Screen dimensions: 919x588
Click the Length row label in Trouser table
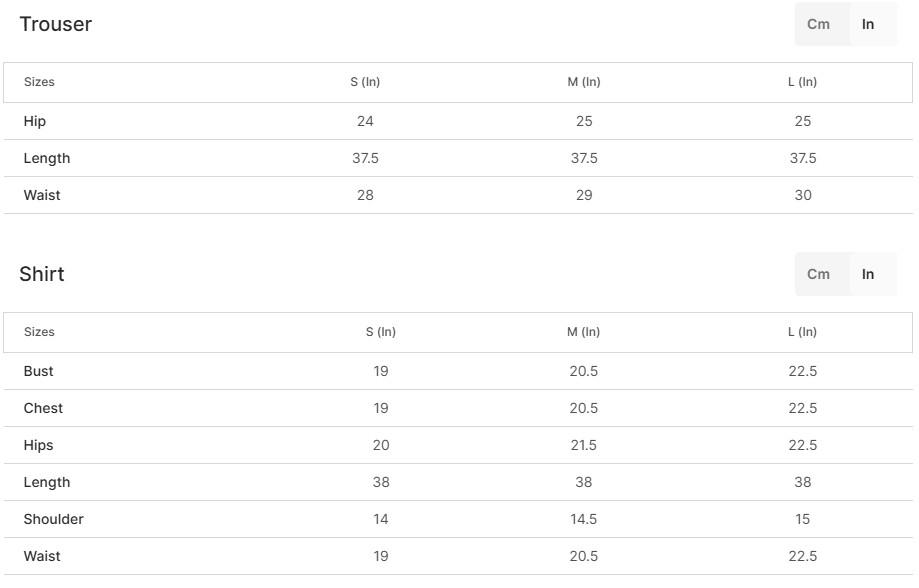pyautogui.click(x=47, y=158)
